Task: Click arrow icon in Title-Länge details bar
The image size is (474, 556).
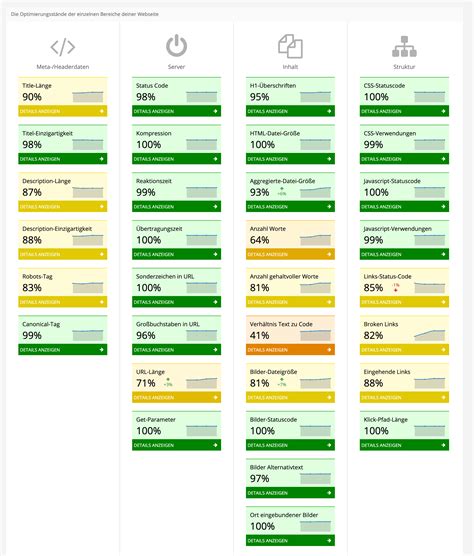Action: click(102, 111)
